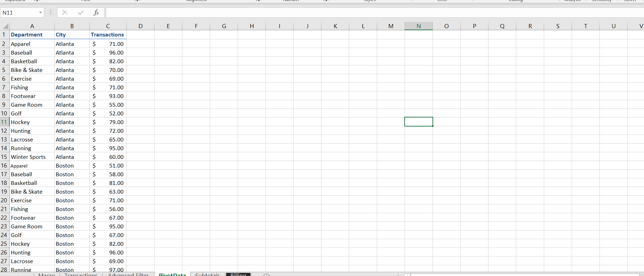Viewport: 644px width, 276px height.
Task: Select column M header
Action: 391,26
